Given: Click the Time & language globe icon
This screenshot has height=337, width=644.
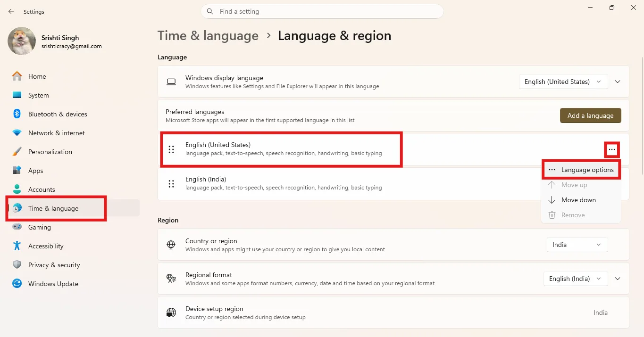Looking at the screenshot, I should point(17,208).
